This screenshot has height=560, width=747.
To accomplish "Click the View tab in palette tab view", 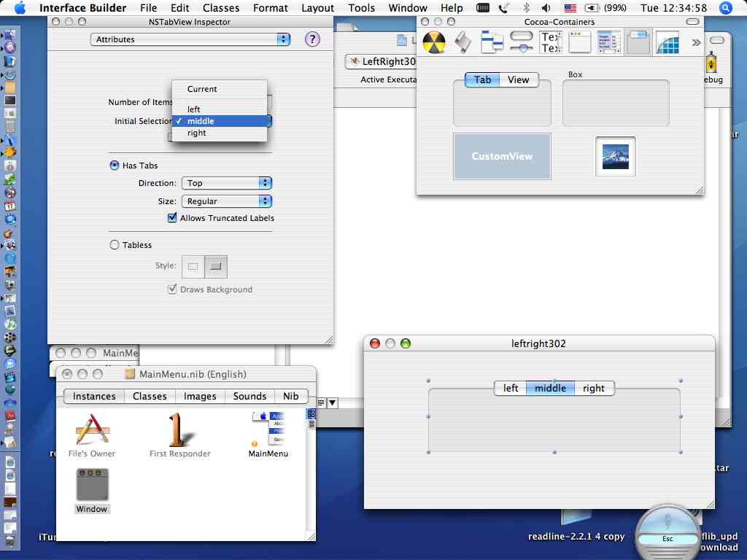I will pyautogui.click(x=519, y=80).
